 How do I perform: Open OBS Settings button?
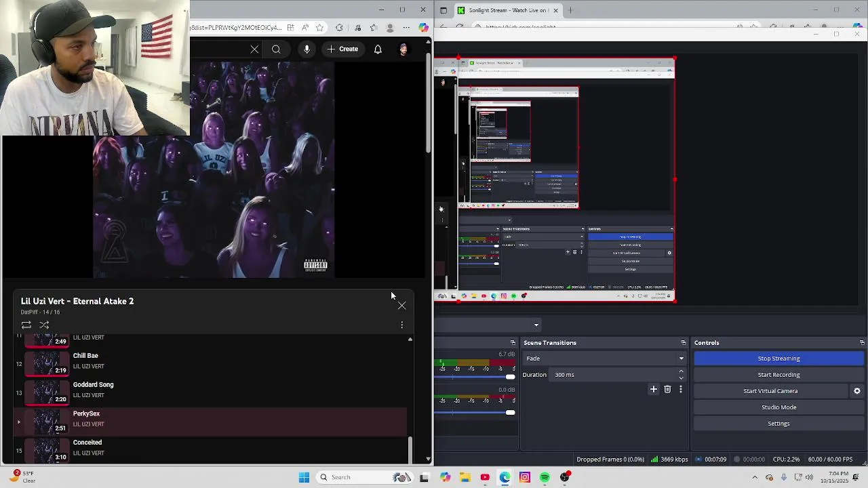click(x=778, y=424)
